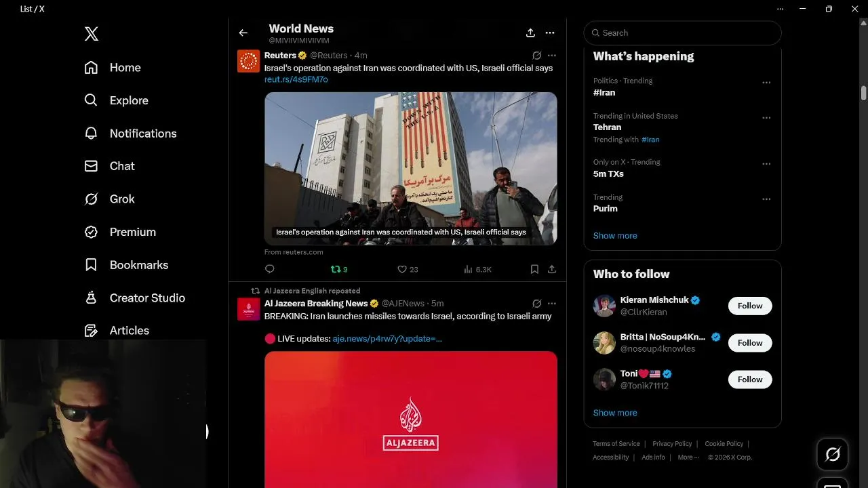The image size is (868, 488).
Task: Open the reut.rs/4s9FM7o link
Action: [x=296, y=79]
